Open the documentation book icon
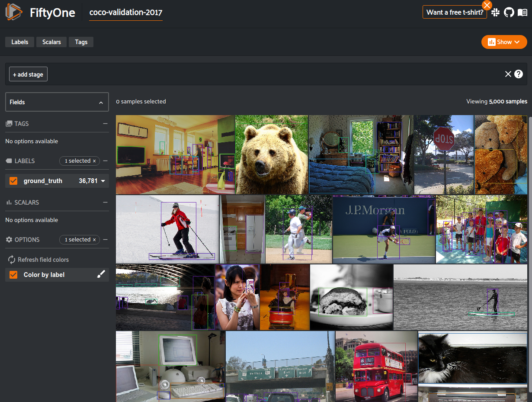This screenshot has width=532, height=402. [522, 13]
